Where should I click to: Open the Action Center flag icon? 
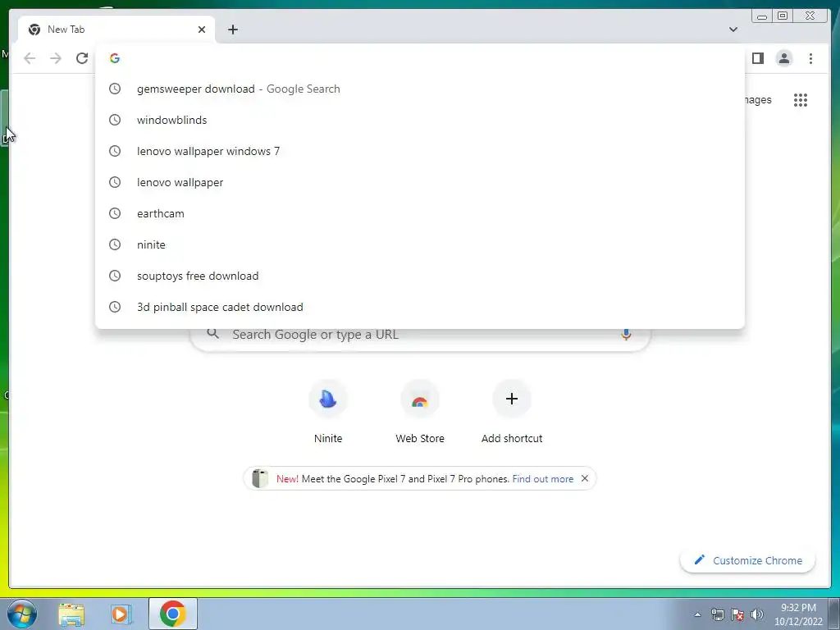(x=737, y=614)
